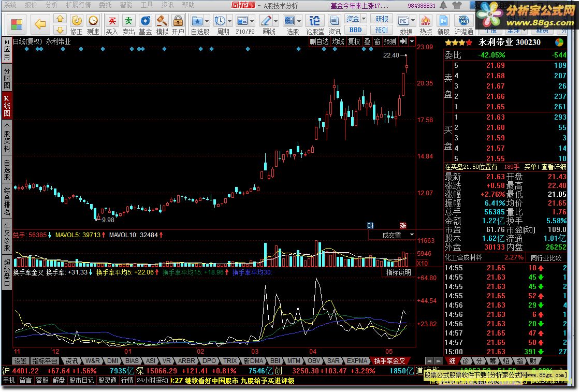Screen dimensions: 580x392
Task: Expand the 数据 dropdown arrow
Action: (x=413, y=21)
